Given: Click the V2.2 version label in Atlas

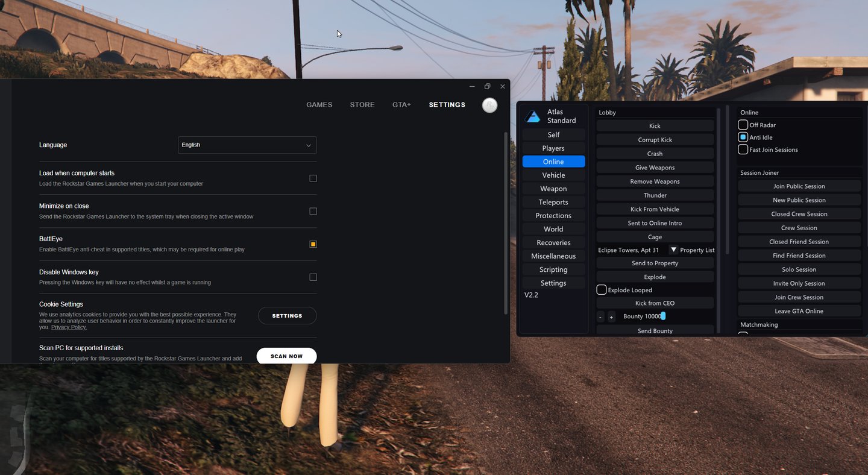Looking at the screenshot, I should [x=531, y=295].
